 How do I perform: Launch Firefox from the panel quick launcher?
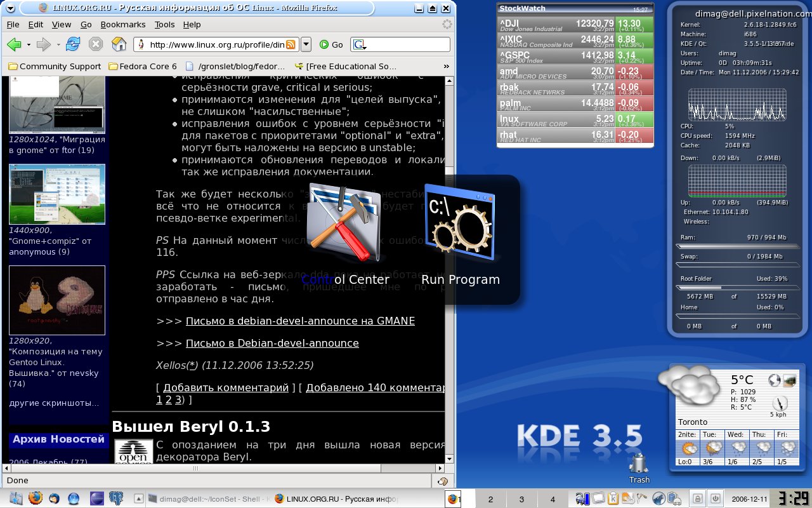click(35, 498)
